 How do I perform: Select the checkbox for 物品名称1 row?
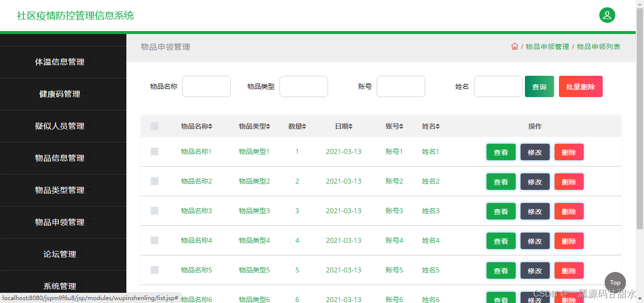tap(155, 151)
